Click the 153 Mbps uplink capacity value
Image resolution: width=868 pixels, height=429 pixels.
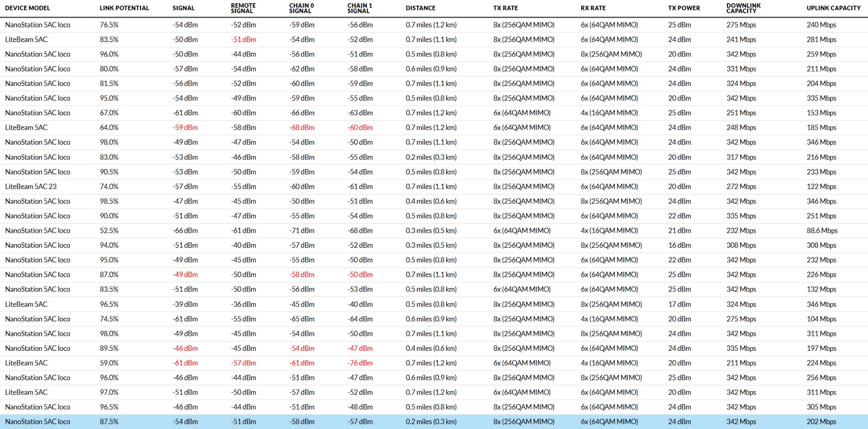(821, 113)
